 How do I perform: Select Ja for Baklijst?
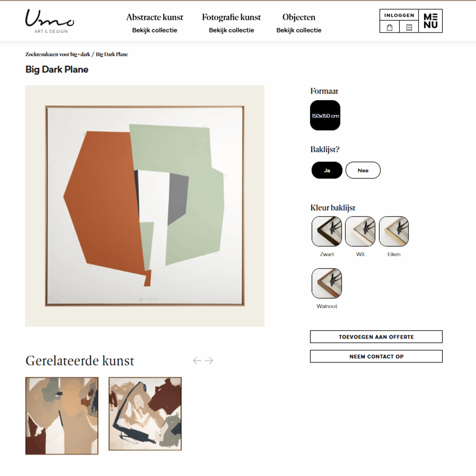327,170
